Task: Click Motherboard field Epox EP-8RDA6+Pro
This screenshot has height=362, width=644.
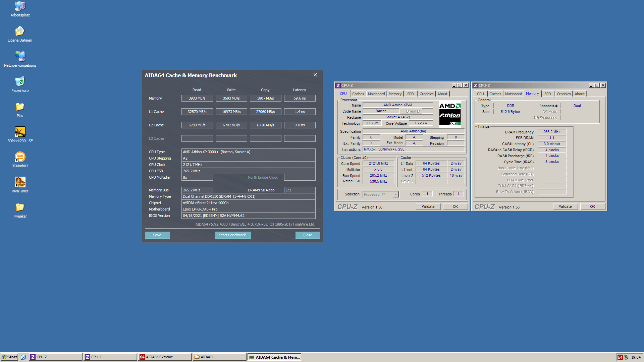Action: point(248,209)
